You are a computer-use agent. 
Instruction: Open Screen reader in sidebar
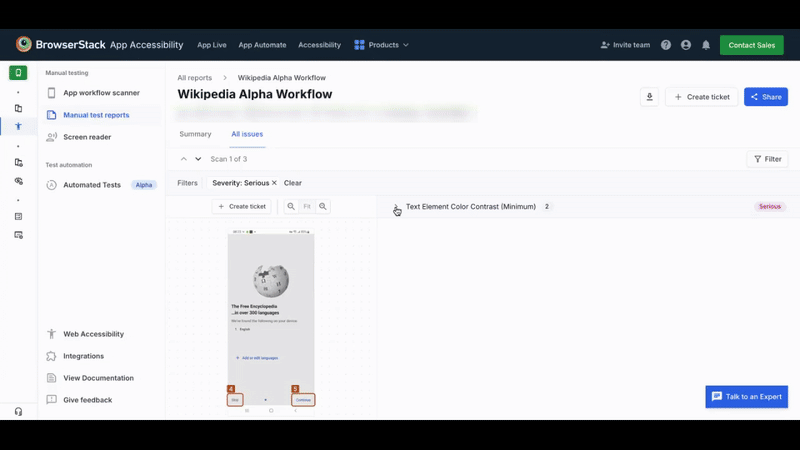coord(87,137)
